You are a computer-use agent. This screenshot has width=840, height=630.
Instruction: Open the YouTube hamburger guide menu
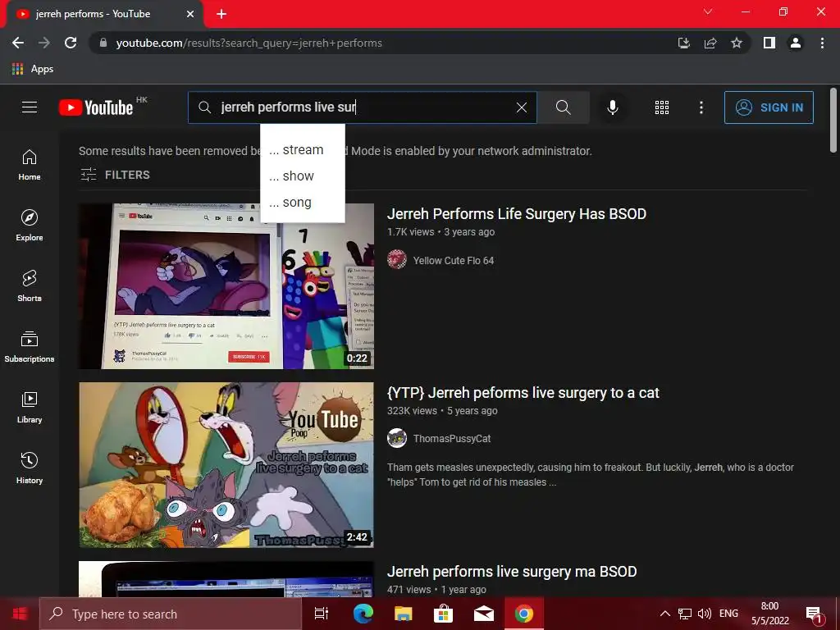click(30, 107)
